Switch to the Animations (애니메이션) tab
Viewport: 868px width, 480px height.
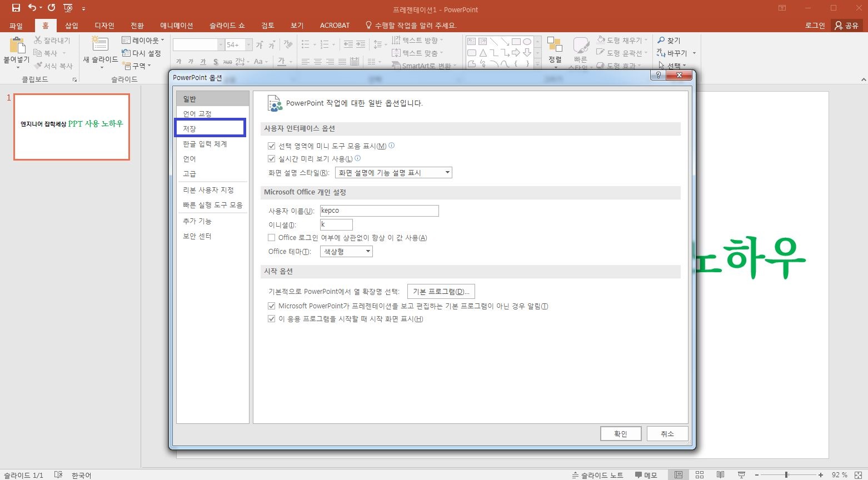point(177,26)
